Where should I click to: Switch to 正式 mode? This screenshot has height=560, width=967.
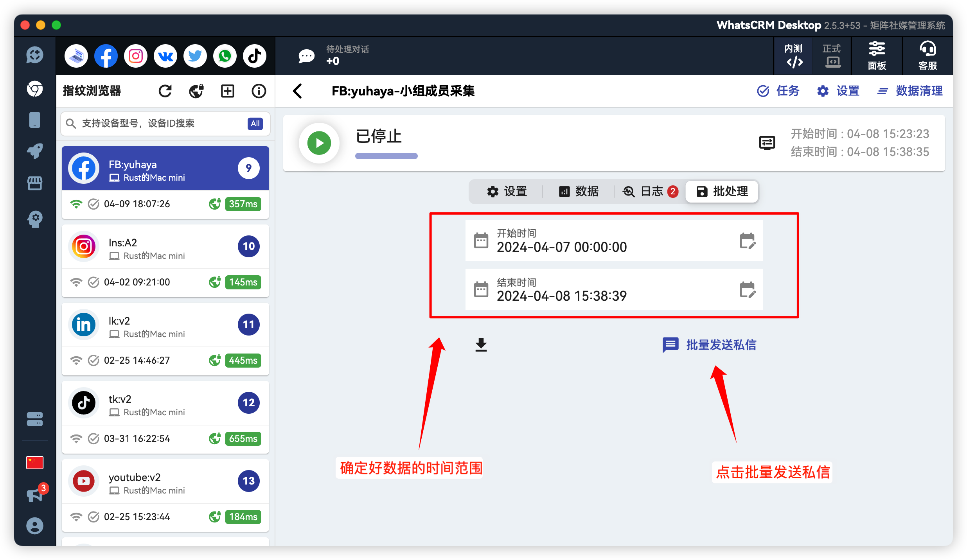coord(831,56)
